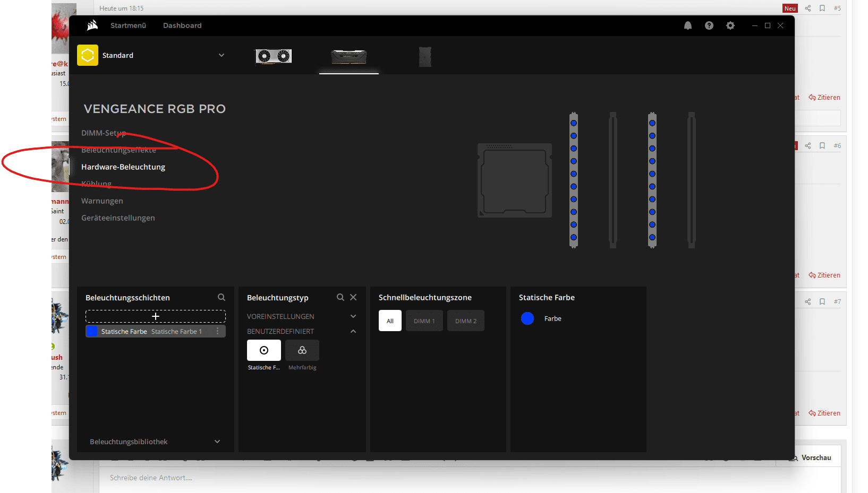Select the third dark device thumbnail
Screen dimensions: 868x493
(x=425, y=57)
